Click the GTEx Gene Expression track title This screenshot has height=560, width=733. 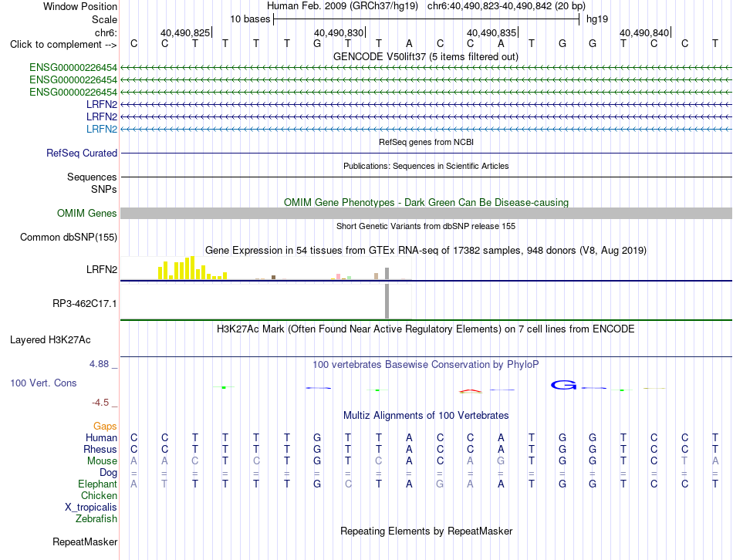[426, 250]
